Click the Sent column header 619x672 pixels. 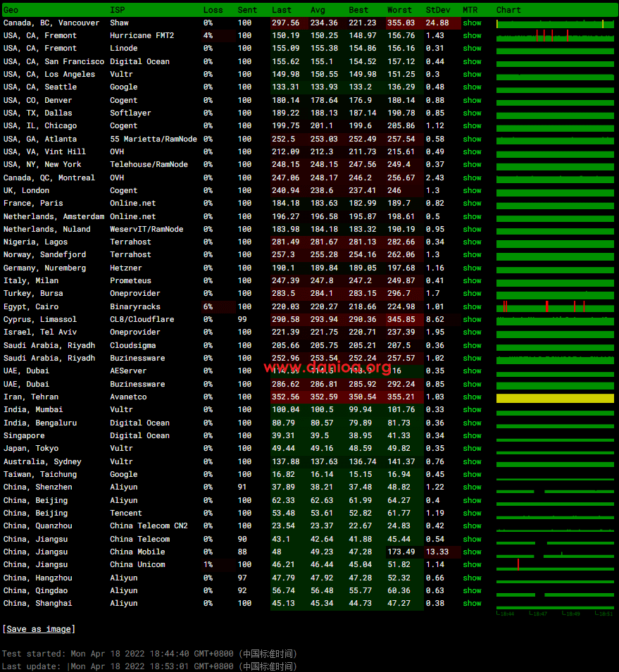pyautogui.click(x=247, y=10)
